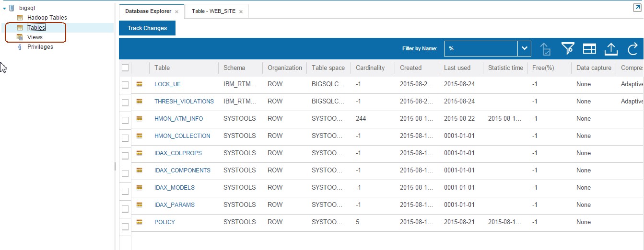Switch to the Database Explorer tab

pyautogui.click(x=148, y=11)
